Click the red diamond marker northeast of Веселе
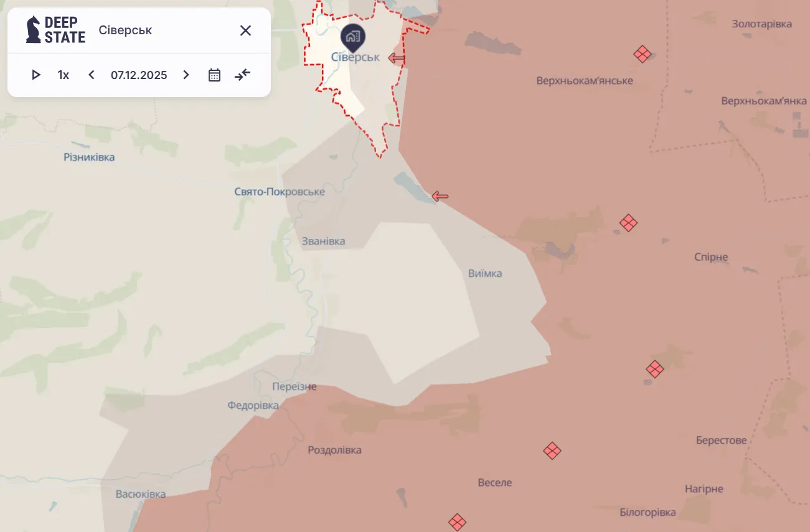810x532 pixels. [x=552, y=450]
